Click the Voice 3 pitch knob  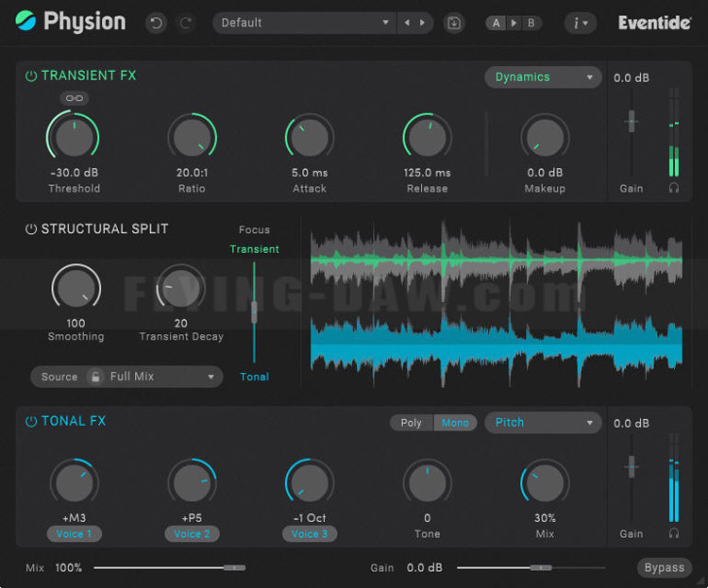310,482
